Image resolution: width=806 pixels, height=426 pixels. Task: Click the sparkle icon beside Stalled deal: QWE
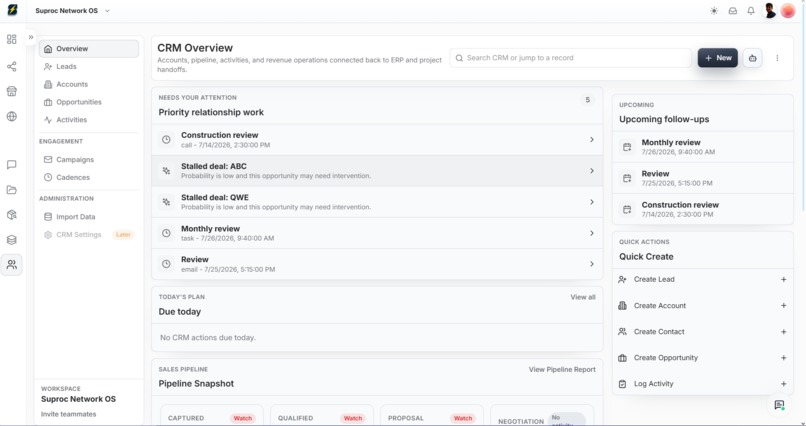[166, 202]
